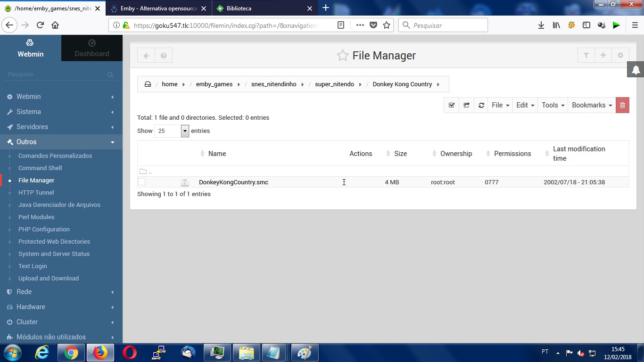The width and height of the screenshot is (644, 362).
Task: Expand the Servidores sidebar section
Action: [61, 127]
